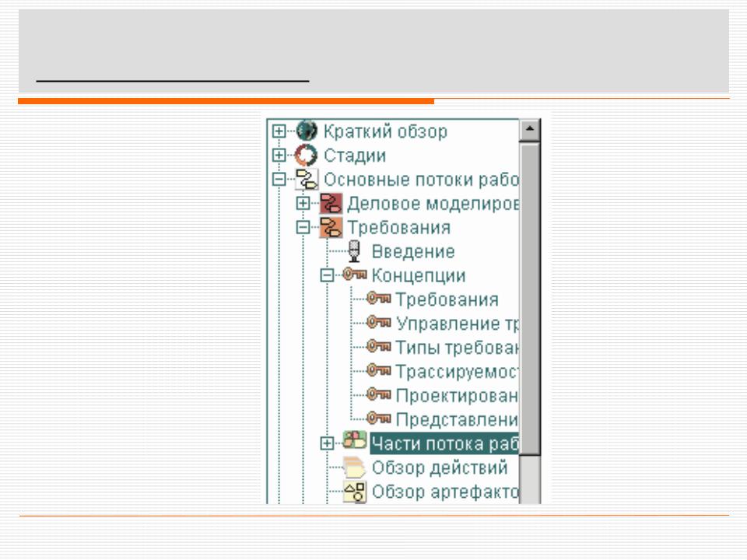The image size is (747, 560).
Task: Click the key icon beside Представление
Action: tap(379, 418)
